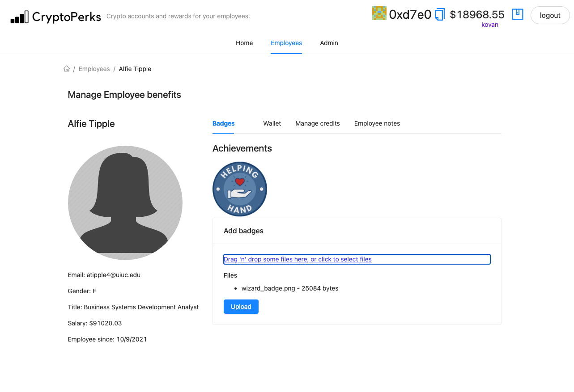Click the Business Systems Development Analyst title
Image resolution: width=574 pixels, height=392 pixels.
pyautogui.click(x=141, y=307)
